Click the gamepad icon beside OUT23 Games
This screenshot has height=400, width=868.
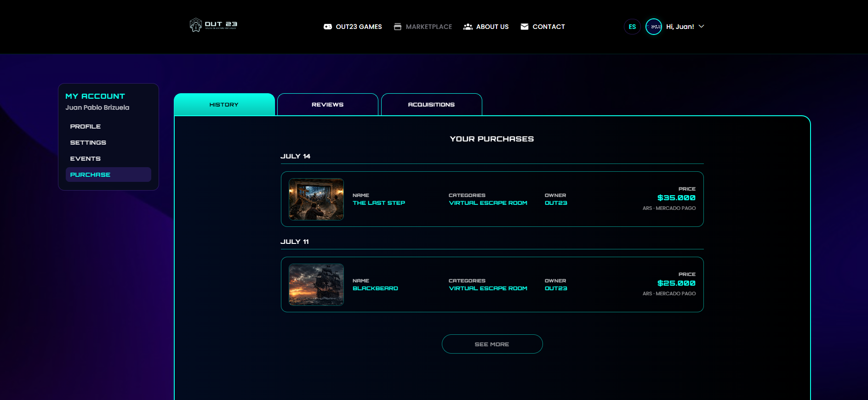(x=328, y=27)
